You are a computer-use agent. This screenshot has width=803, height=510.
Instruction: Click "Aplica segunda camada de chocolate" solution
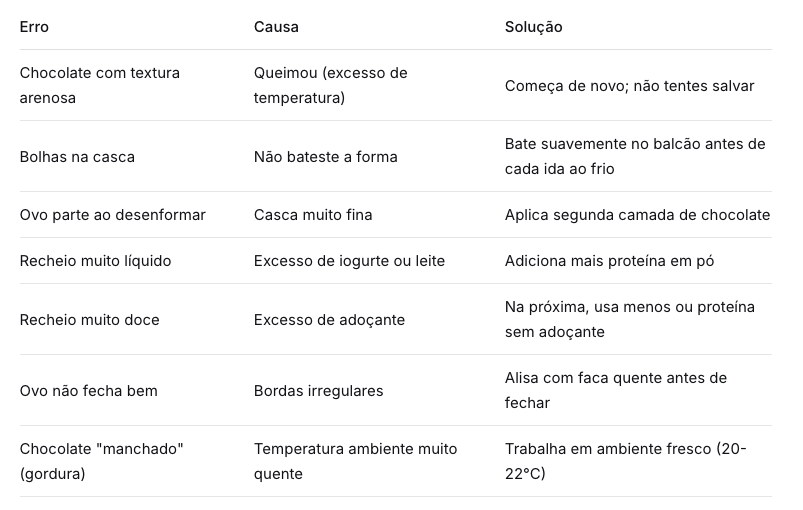point(637,215)
